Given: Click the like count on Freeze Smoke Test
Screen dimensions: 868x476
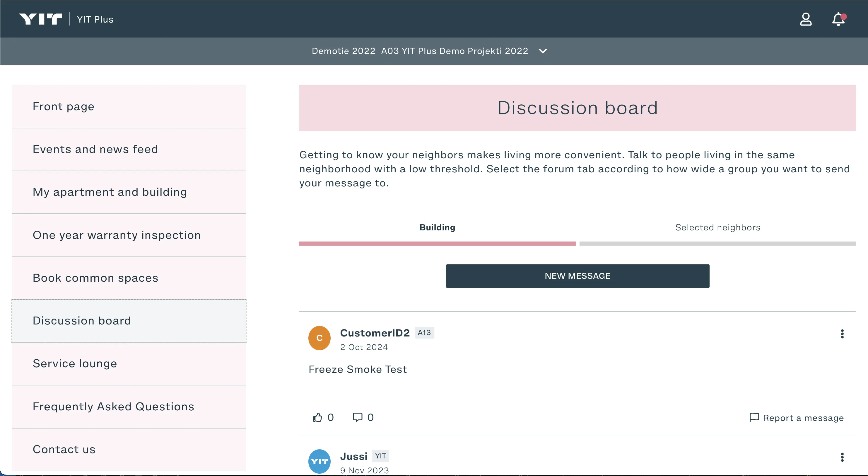Looking at the screenshot, I should (331, 418).
